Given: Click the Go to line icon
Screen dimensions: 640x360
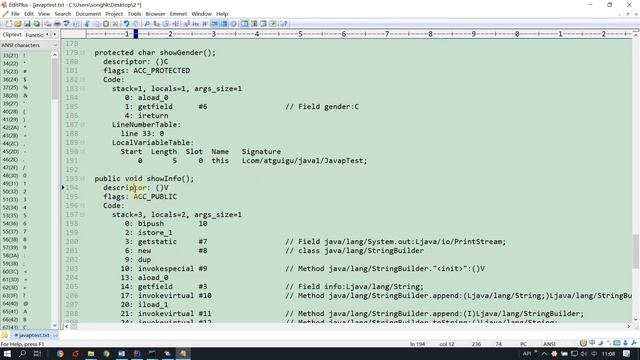Looking at the screenshot, I should pyautogui.click(x=176, y=24).
